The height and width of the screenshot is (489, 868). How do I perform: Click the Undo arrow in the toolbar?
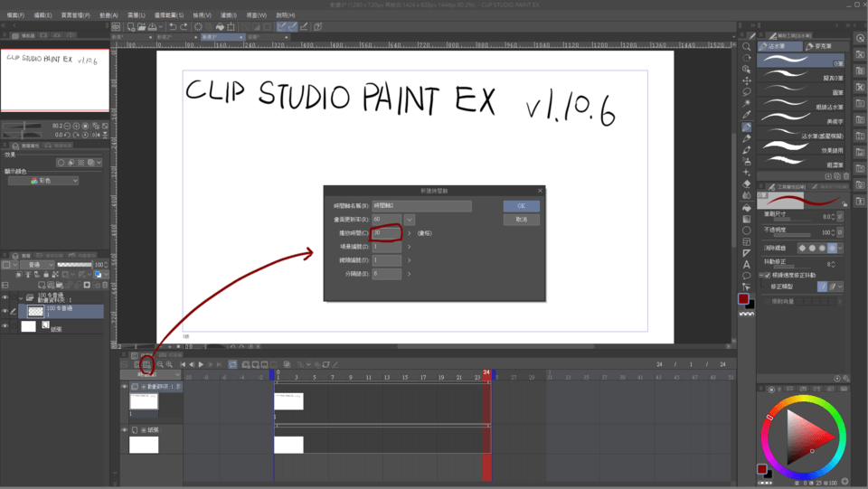173,26
